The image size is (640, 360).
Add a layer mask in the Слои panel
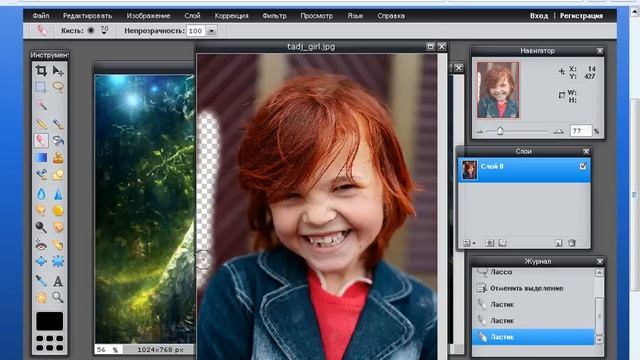click(489, 243)
